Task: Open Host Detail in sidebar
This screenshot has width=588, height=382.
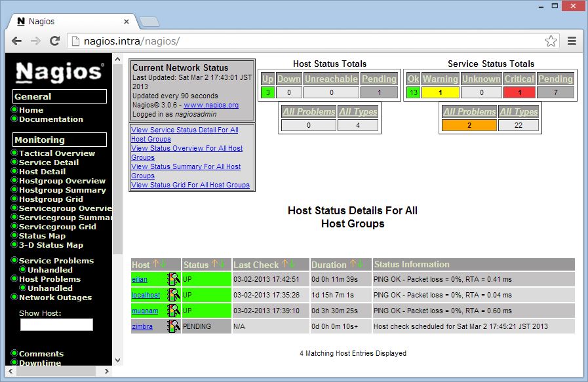Action: 43,172
